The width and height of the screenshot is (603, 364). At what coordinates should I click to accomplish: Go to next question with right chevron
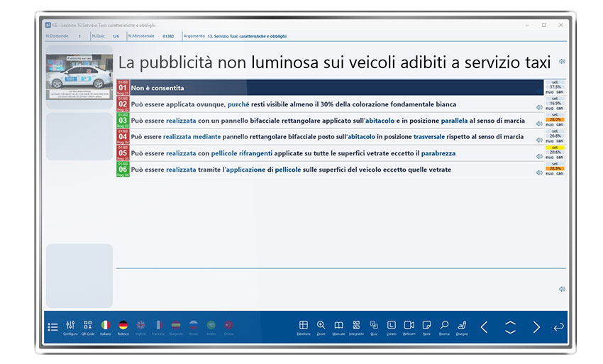(x=536, y=327)
